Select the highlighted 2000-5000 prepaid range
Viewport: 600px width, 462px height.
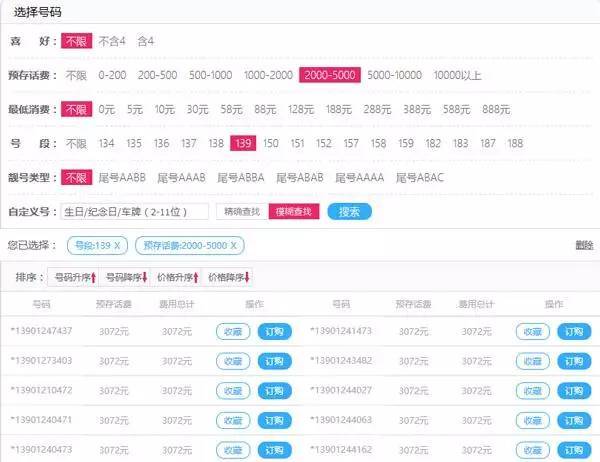point(329,75)
